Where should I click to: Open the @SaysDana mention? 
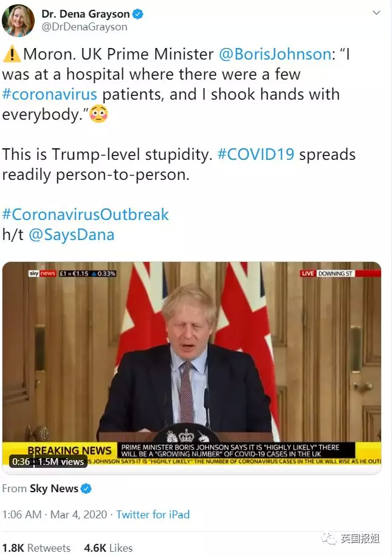click(71, 235)
